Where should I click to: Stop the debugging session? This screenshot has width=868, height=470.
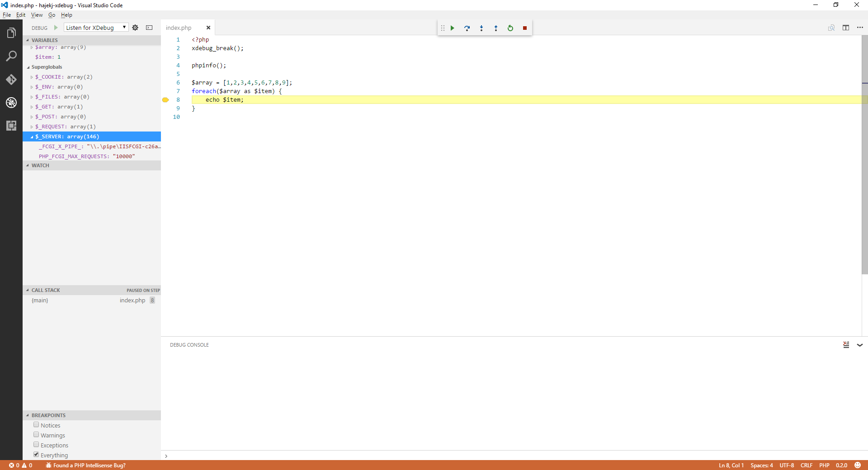click(x=525, y=28)
